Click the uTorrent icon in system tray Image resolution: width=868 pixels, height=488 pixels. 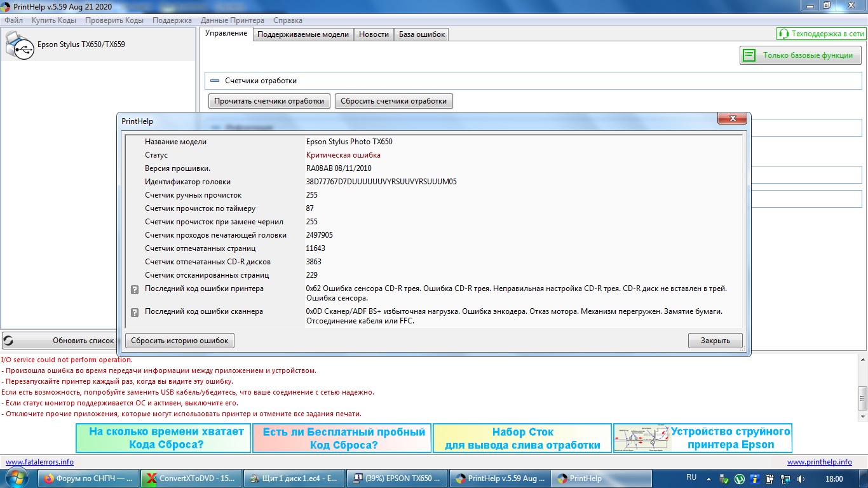coord(740,478)
